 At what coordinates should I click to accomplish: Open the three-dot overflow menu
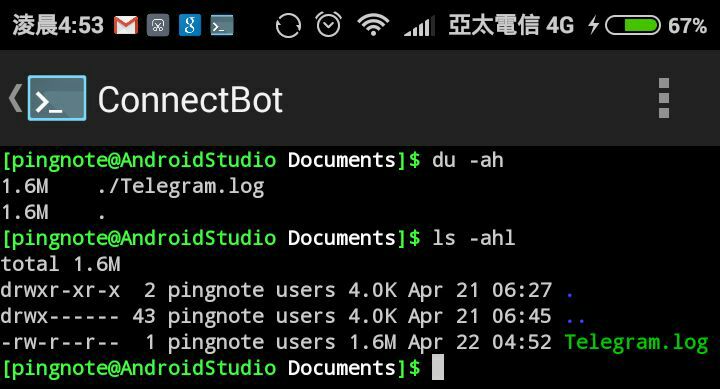pyautogui.click(x=664, y=98)
